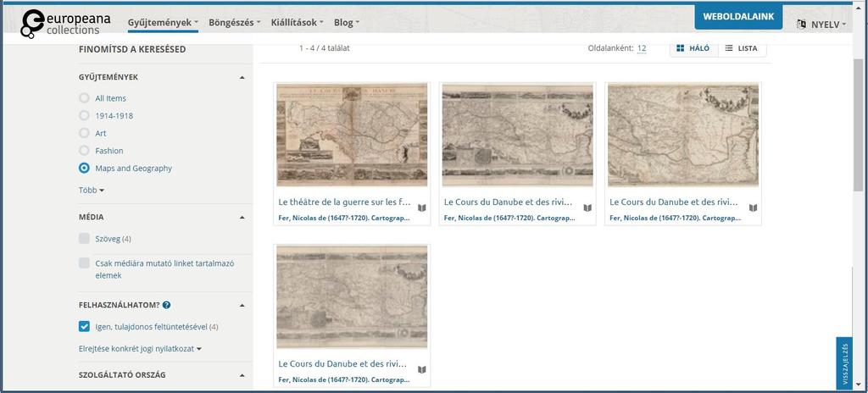Expand Elrejtése konkrét jogi nyilatkozat

pyautogui.click(x=140, y=349)
